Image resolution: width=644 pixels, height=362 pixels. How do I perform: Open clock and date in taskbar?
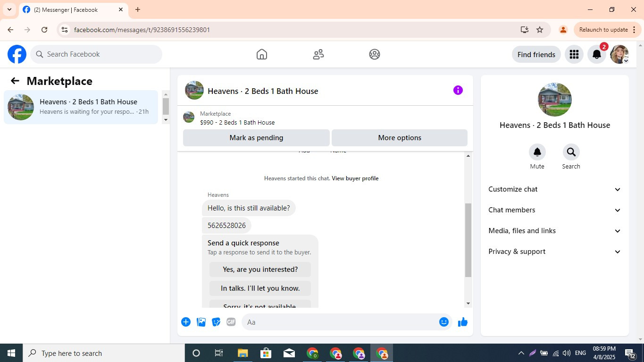(x=604, y=353)
